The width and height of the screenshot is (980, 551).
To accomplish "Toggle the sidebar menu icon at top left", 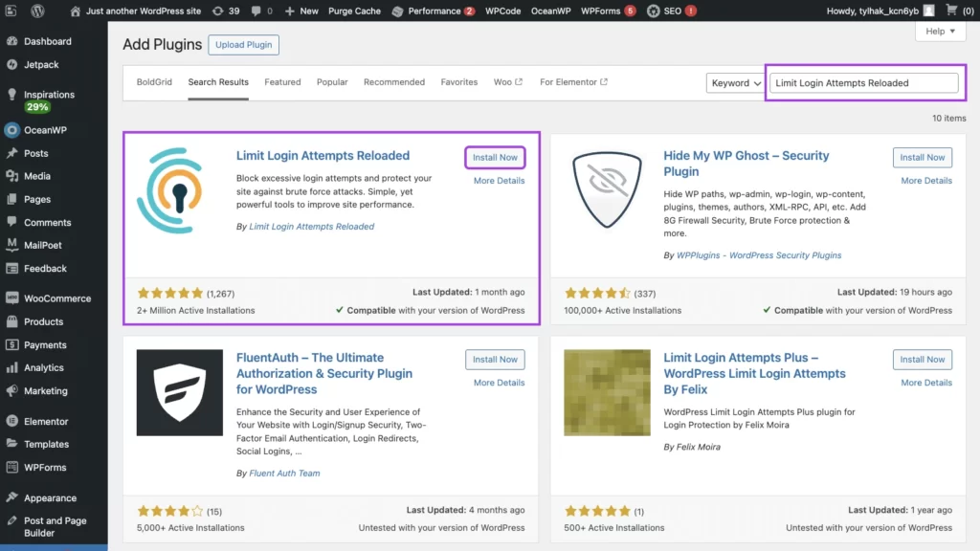I will click(x=11, y=11).
